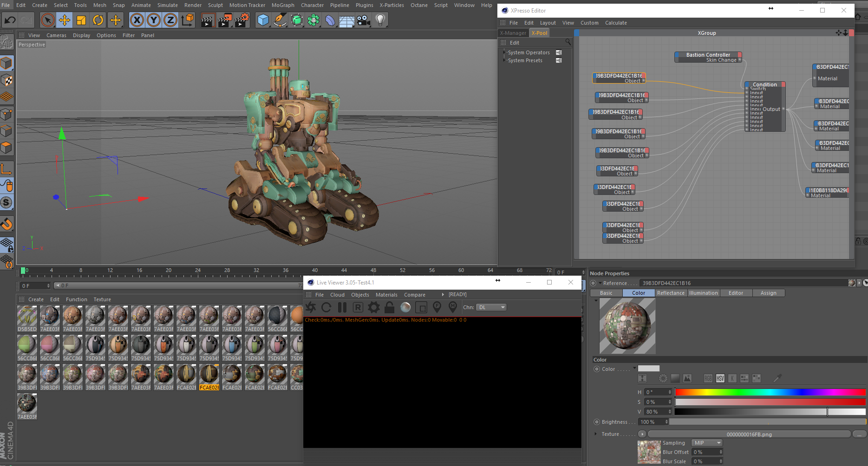The image size is (868, 466).
Task: Switch the coordinate system icon
Action: [x=188, y=20]
